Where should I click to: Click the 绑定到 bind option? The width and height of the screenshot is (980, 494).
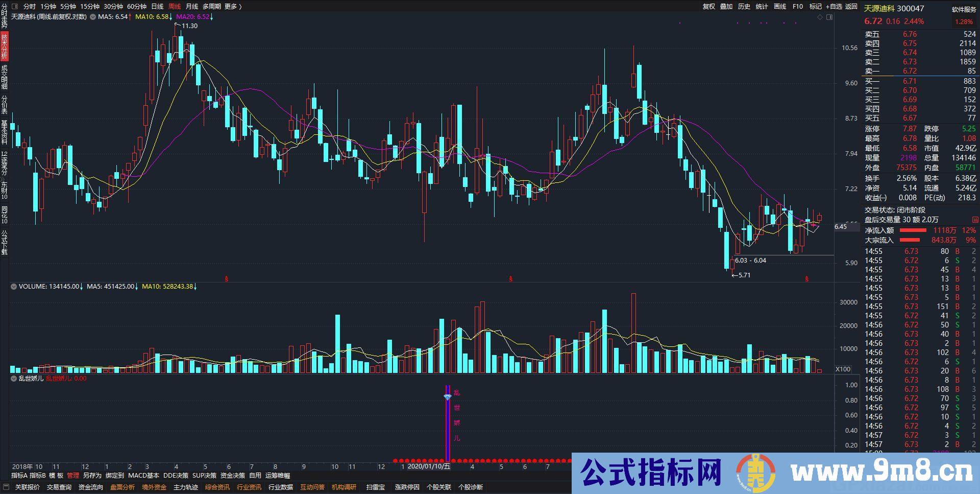click(115, 476)
